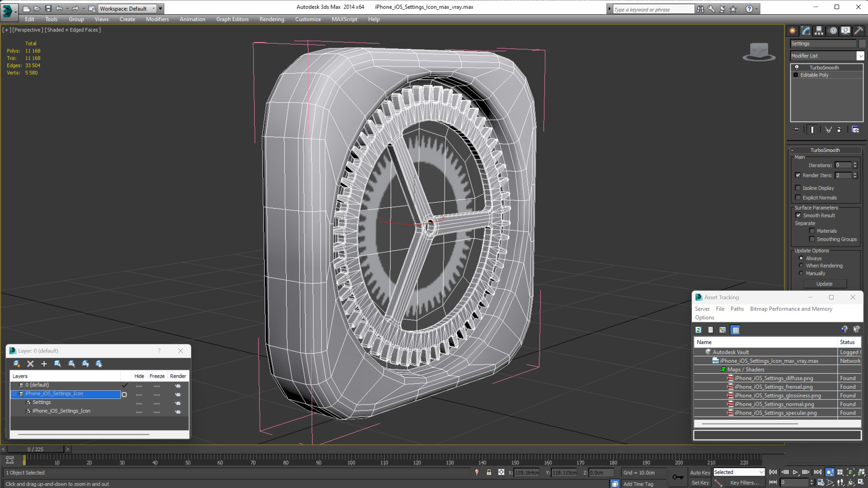Toggle TurboSmooth modifier lightbulb on/off

coord(797,67)
